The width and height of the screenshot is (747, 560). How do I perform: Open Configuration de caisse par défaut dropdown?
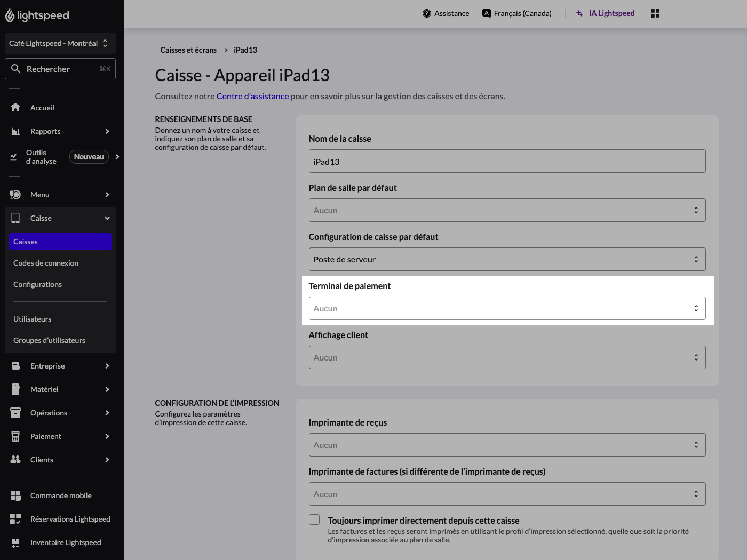tap(507, 259)
